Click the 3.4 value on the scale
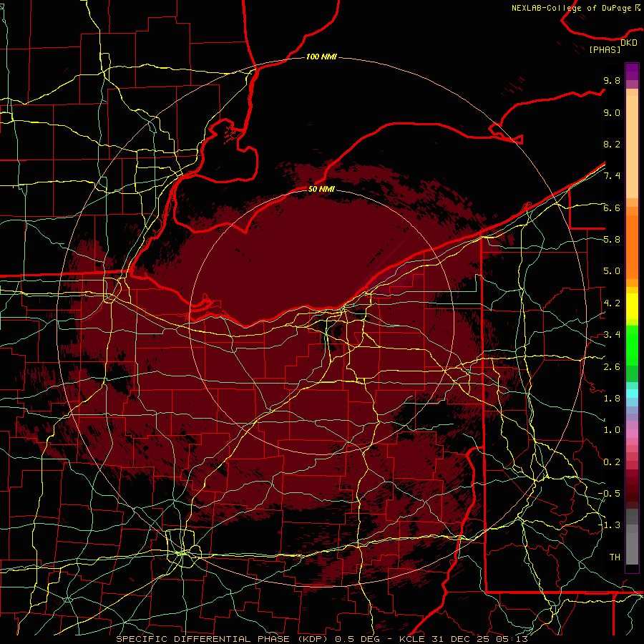644x644 pixels. tap(612, 335)
